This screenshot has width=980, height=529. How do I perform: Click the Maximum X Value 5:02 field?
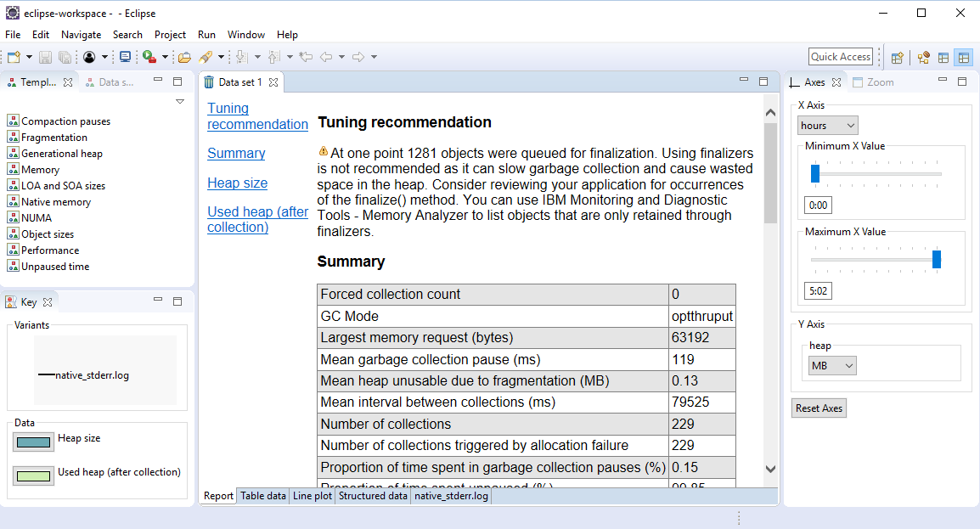(818, 290)
